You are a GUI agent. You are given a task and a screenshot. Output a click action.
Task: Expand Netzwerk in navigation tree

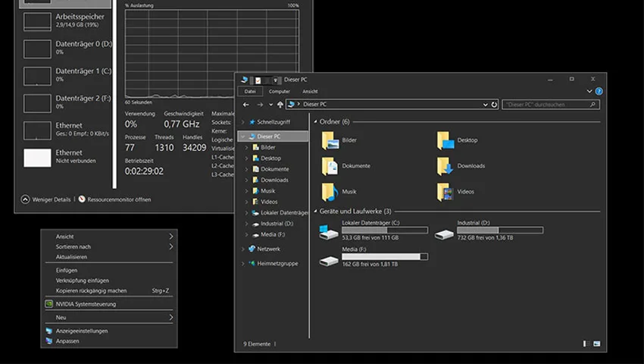pos(242,249)
